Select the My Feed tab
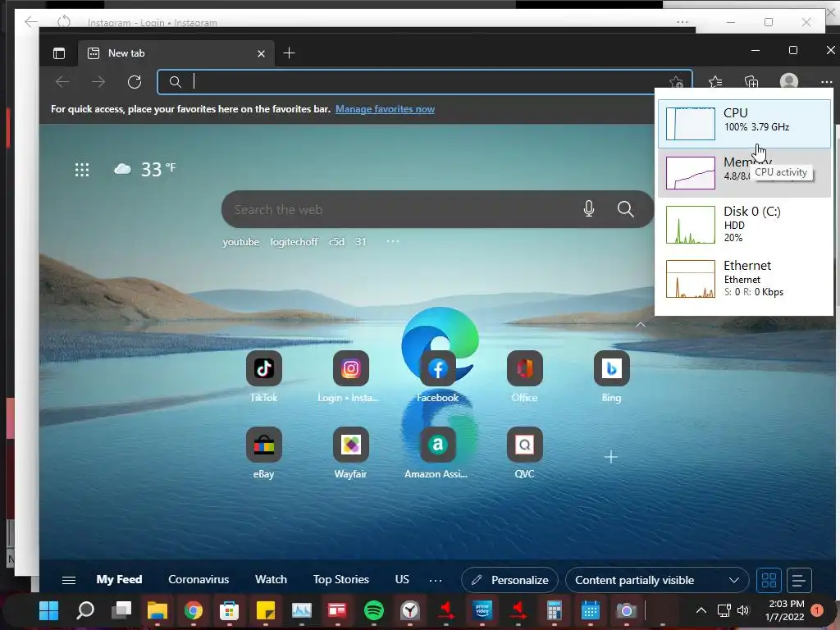 119,580
